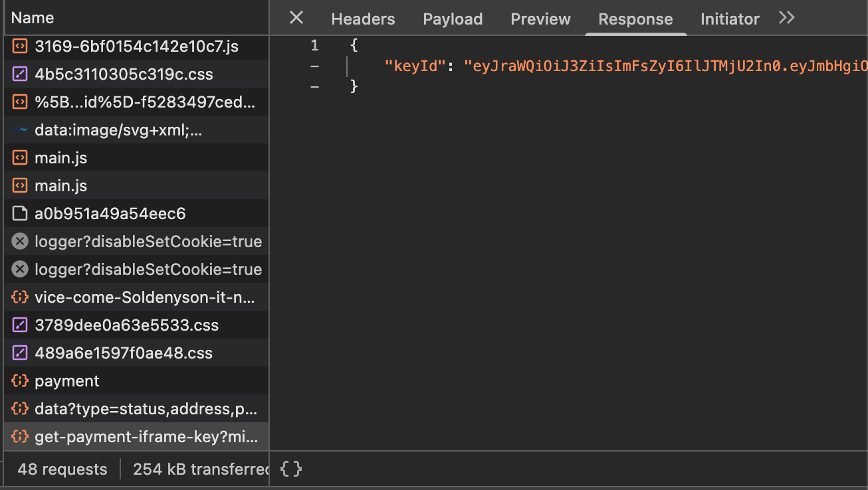Click the stylesheet icon beside 4b5c3110305c319c.css
Screen dimensions: 868x490
click(x=21, y=74)
